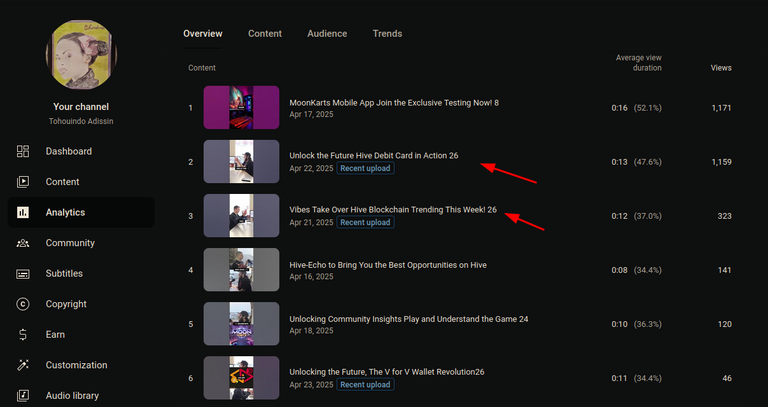Click the Apr 16, 2025 date text
768x407 pixels.
click(x=312, y=277)
